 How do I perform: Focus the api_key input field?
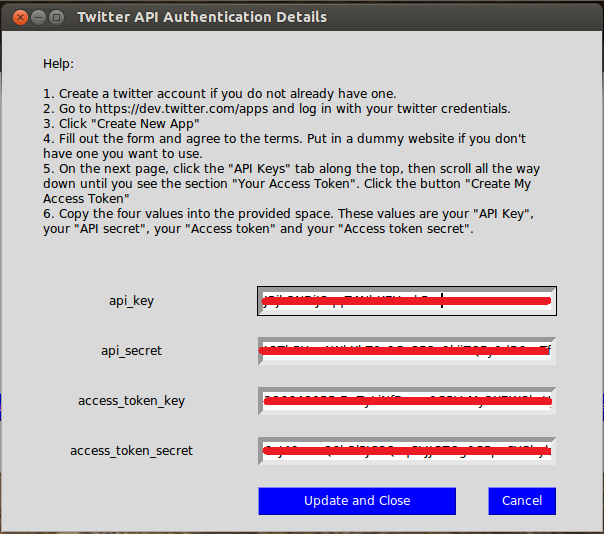pyautogui.click(x=407, y=301)
